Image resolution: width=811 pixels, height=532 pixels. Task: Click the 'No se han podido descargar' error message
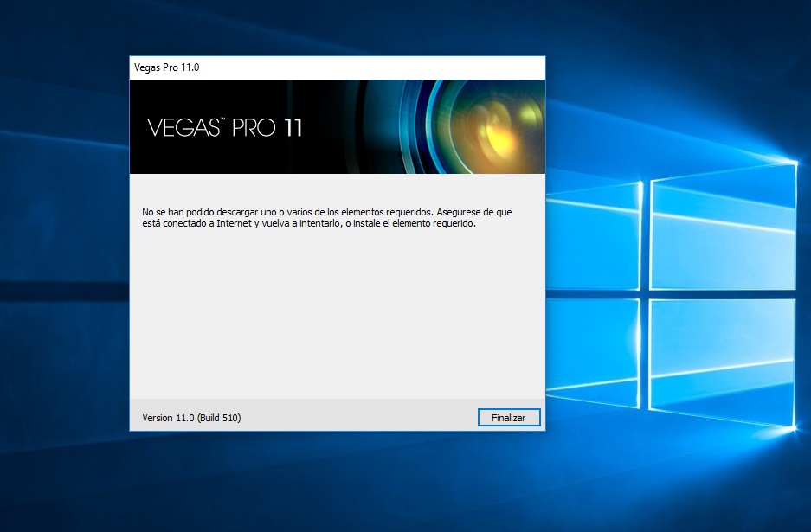coord(327,218)
